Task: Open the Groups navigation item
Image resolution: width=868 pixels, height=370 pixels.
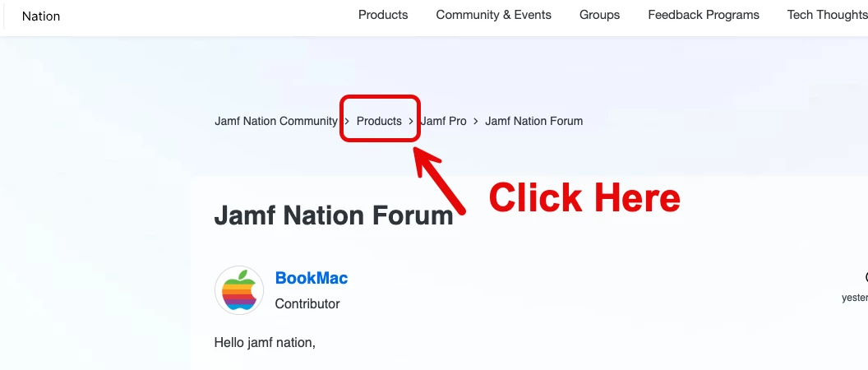Action: pos(599,15)
